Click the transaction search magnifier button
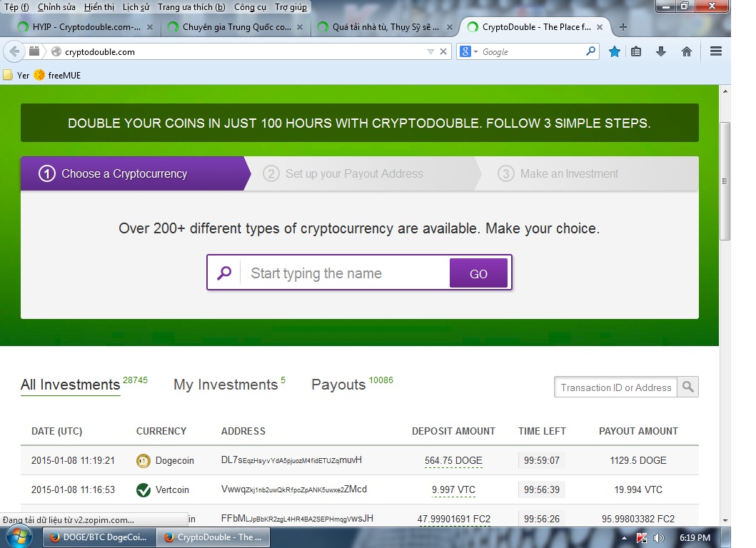756x548 pixels. coord(688,387)
